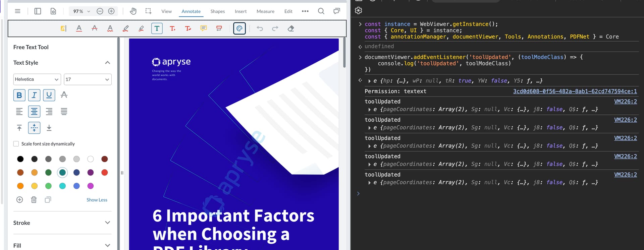This screenshot has height=250, width=644.
Task: Switch to the Measure ribbon tab
Action: 265,11
